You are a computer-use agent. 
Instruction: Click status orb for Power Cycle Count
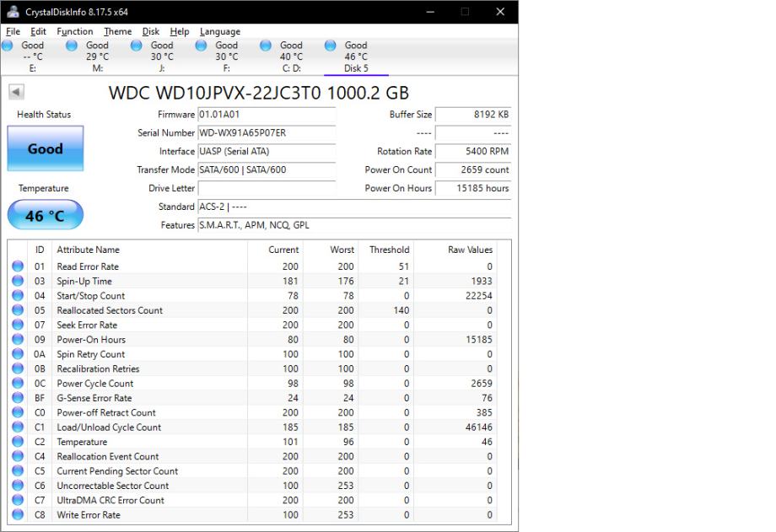pos(18,383)
